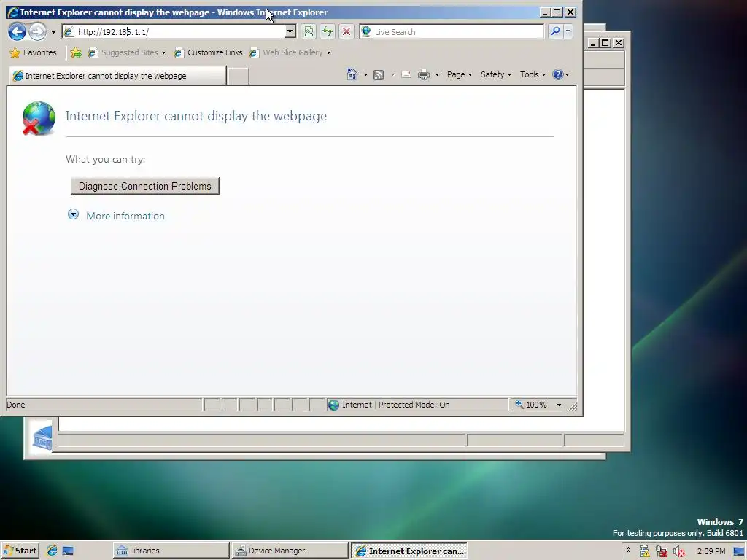Maximize the background window behind Internet Explorer
747x560 pixels.
tap(605, 43)
